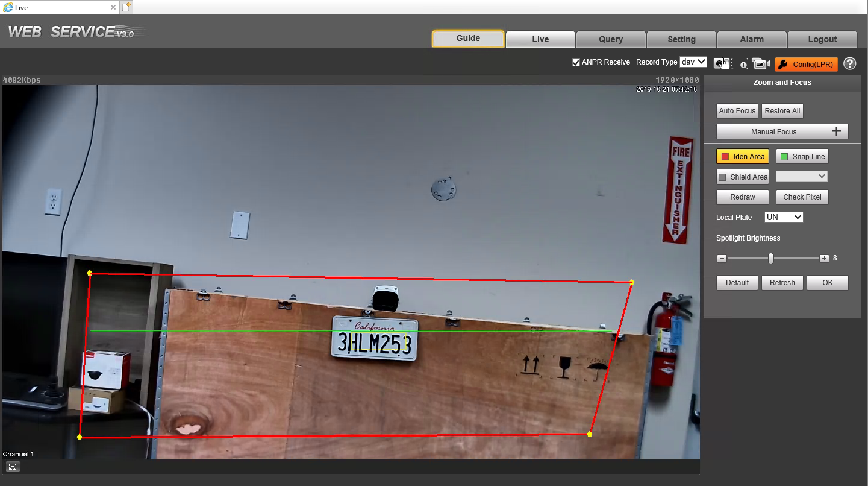Increase spotlight brightness with the plus button
The image size is (868, 486).
click(824, 259)
